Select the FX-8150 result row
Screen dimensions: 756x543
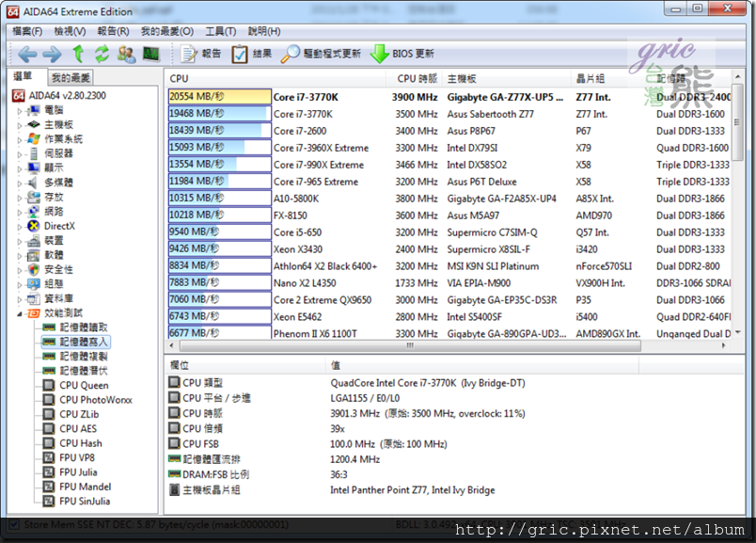click(x=449, y=216)
